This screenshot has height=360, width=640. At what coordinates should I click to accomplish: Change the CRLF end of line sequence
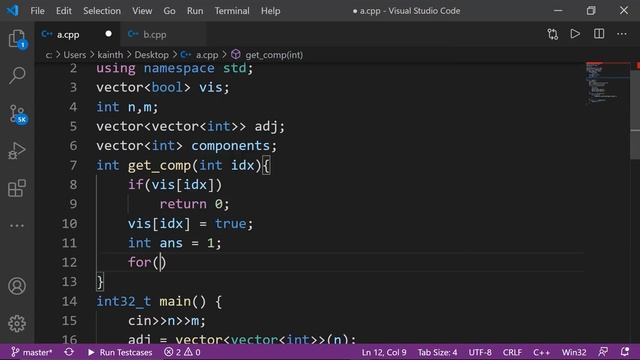coord(512,352)
